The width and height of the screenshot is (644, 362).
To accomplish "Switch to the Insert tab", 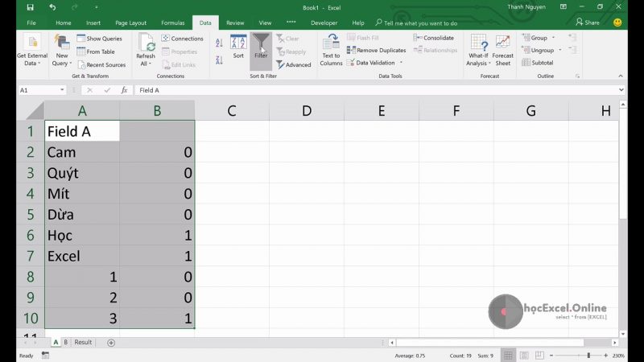I will (93, 23).
